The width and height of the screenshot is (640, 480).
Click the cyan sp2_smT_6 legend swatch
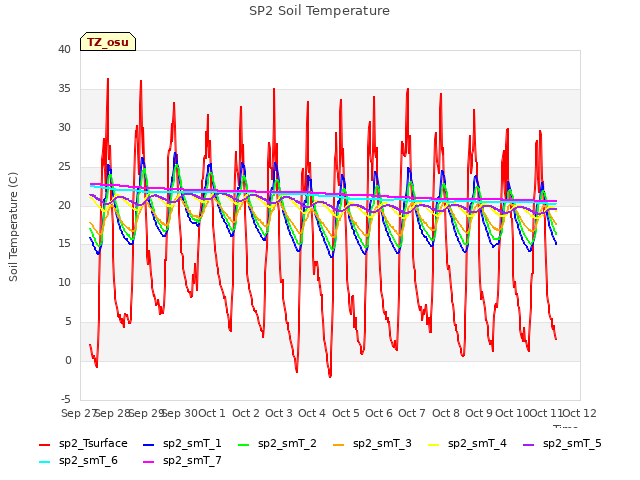(44, 462)
